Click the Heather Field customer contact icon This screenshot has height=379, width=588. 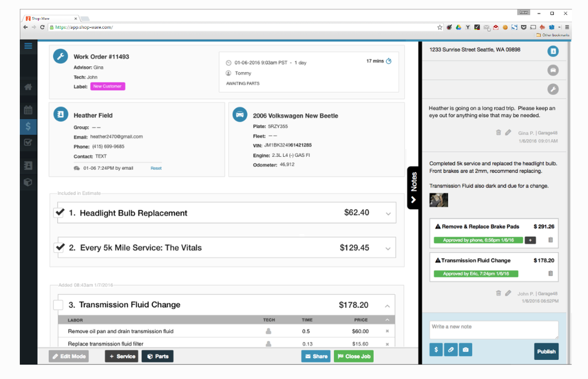pyautogui.click(x=61, y=114)
